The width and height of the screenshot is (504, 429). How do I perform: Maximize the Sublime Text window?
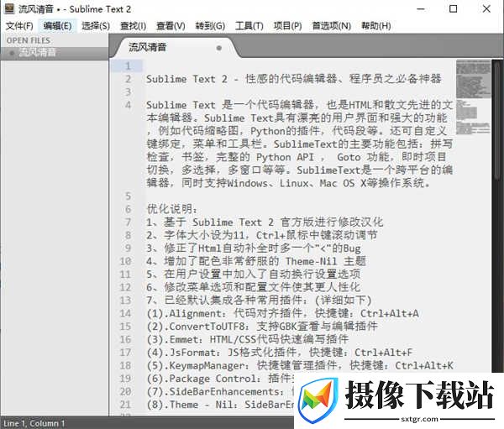(454, 9)
